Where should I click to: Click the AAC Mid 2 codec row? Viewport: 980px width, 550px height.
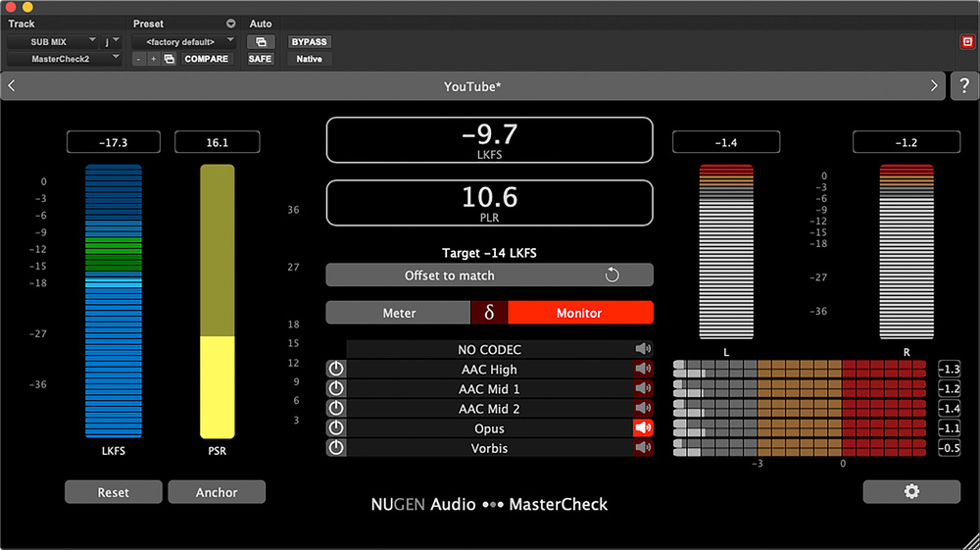[x=489, y=408]
